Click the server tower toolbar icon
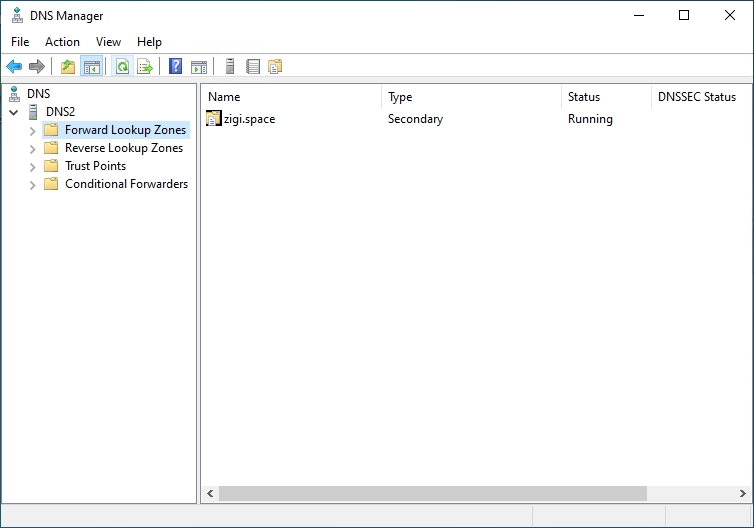Screen dimensions: 754x528 click(230, 66)
